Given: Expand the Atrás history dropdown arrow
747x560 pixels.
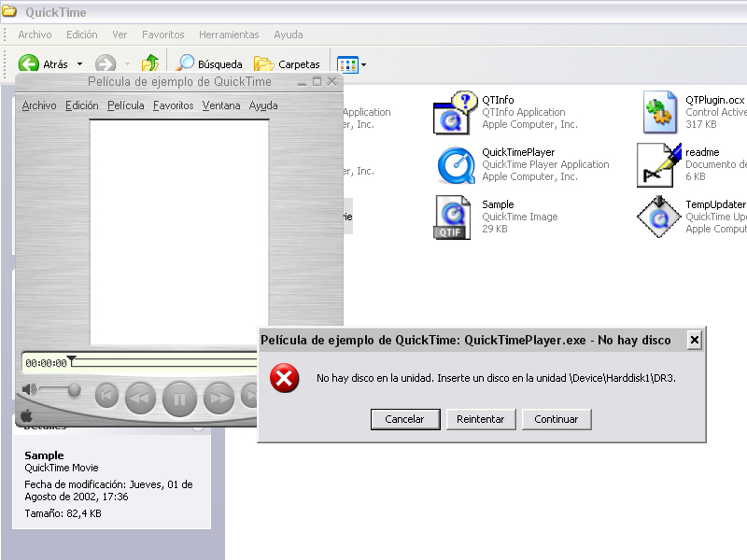Looking at the screenshot, I should coord(79,64).
